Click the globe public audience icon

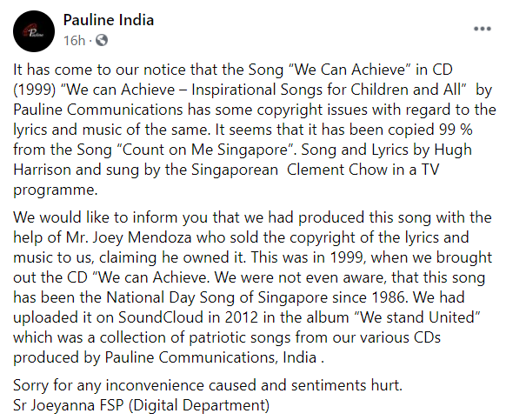pos(102,40)
